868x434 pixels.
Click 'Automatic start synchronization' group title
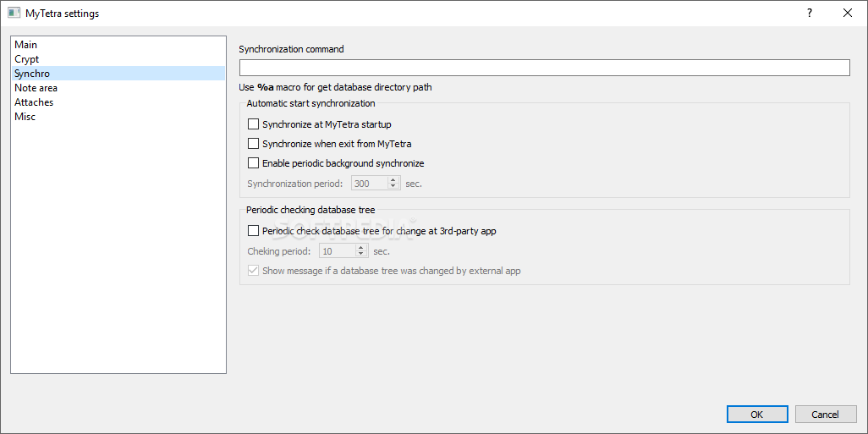point(310,103)
